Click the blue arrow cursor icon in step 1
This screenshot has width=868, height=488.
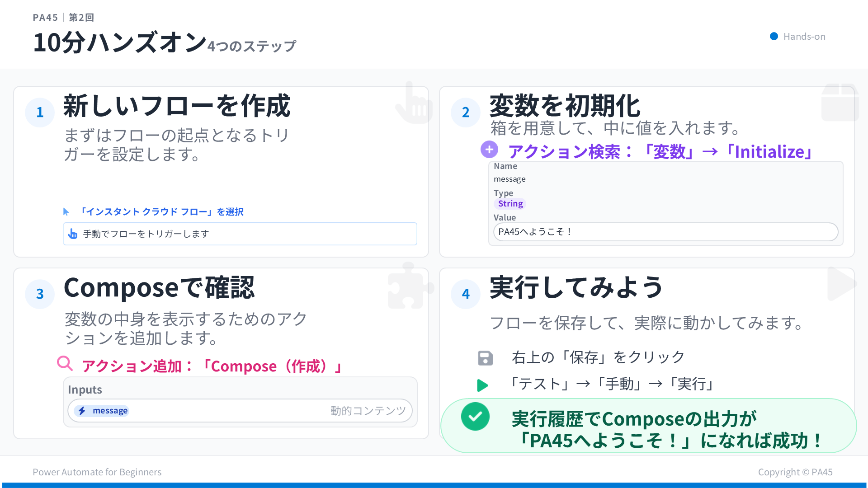click(66, 211)
